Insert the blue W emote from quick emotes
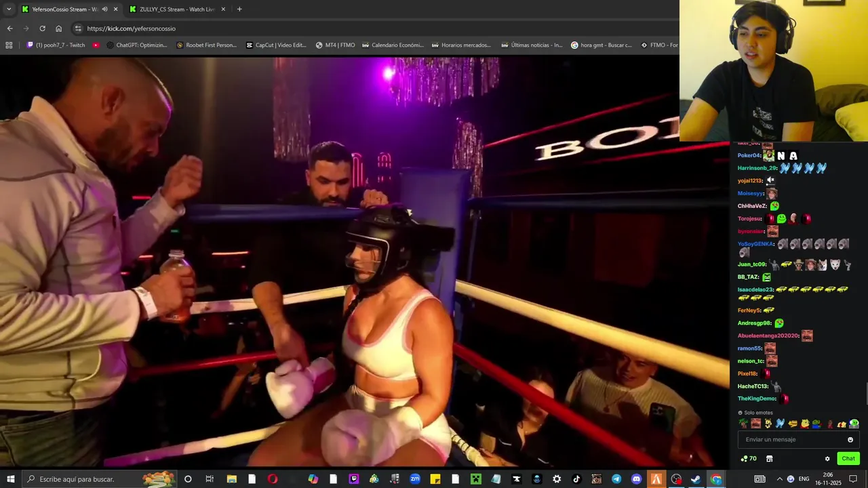868x488 pixels. click(x=780, y=424)
